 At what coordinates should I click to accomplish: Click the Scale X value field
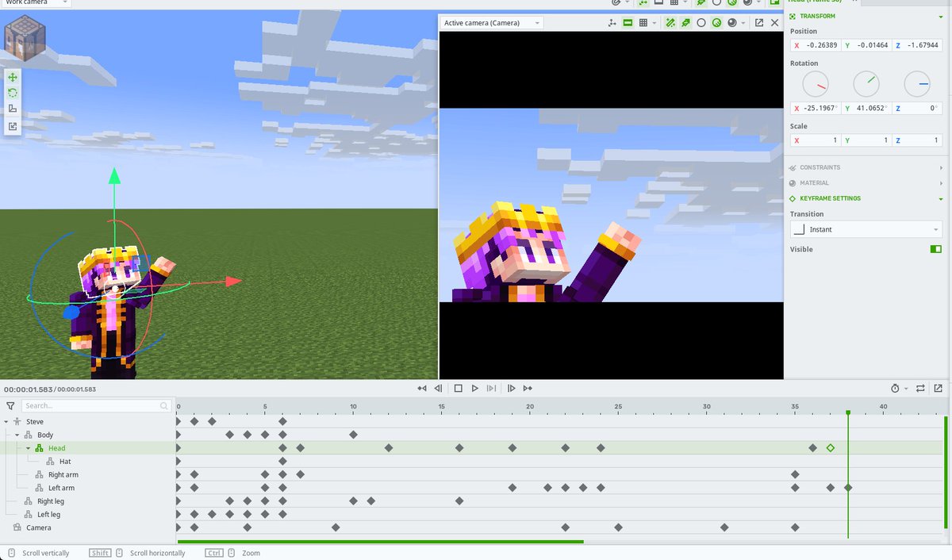coord(815,140)
